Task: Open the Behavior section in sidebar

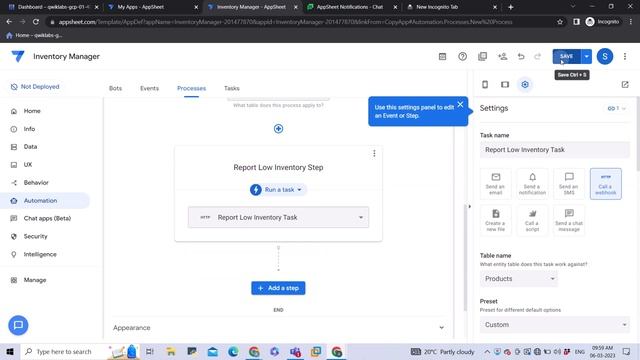Action: [36, 182]
